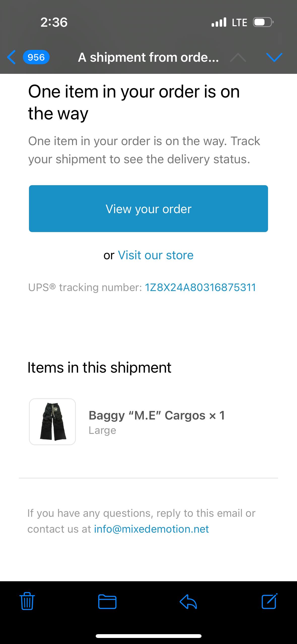This screenshot has width=297, height=644.
Task: Open UPS tracking number 1Z8X24A80316875311
Action: click(201, 287)
